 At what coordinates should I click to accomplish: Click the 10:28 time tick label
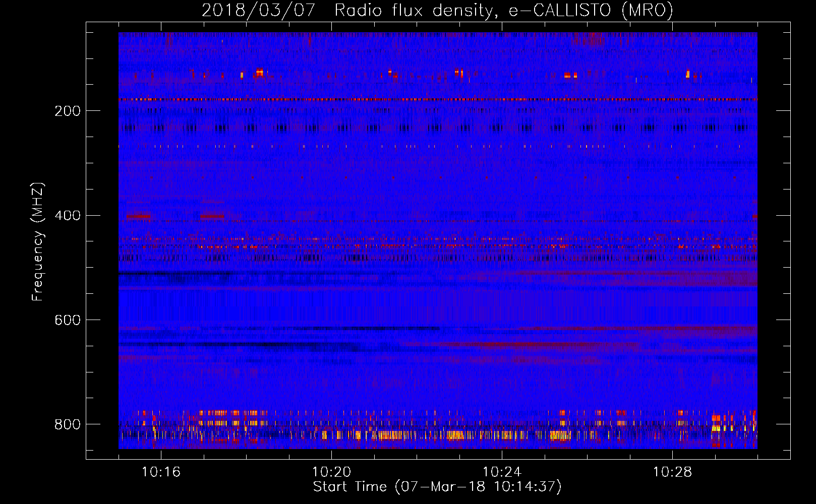pyautogui.click(x=672, y=472)
